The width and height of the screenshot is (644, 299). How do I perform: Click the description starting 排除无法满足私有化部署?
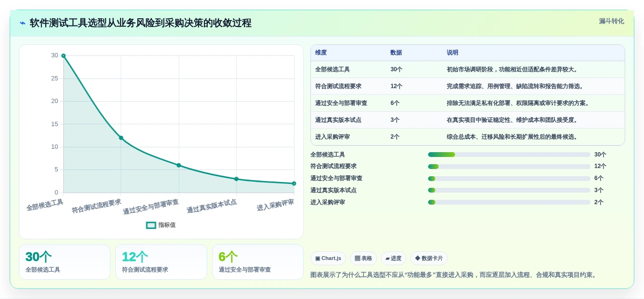518,103
